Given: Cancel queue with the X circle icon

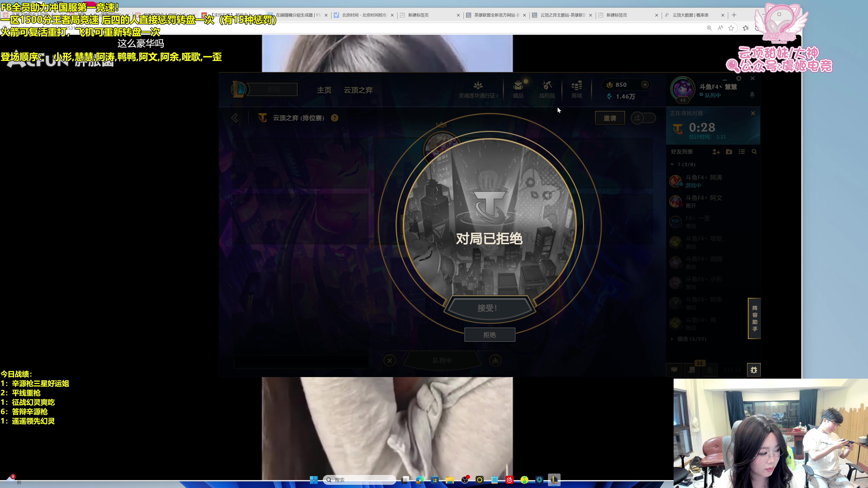Looking at the screenshot, I should point(389,360).
